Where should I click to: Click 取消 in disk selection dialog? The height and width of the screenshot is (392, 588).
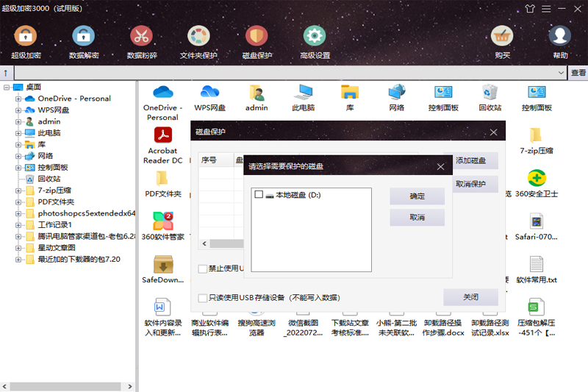pos(417,218)
